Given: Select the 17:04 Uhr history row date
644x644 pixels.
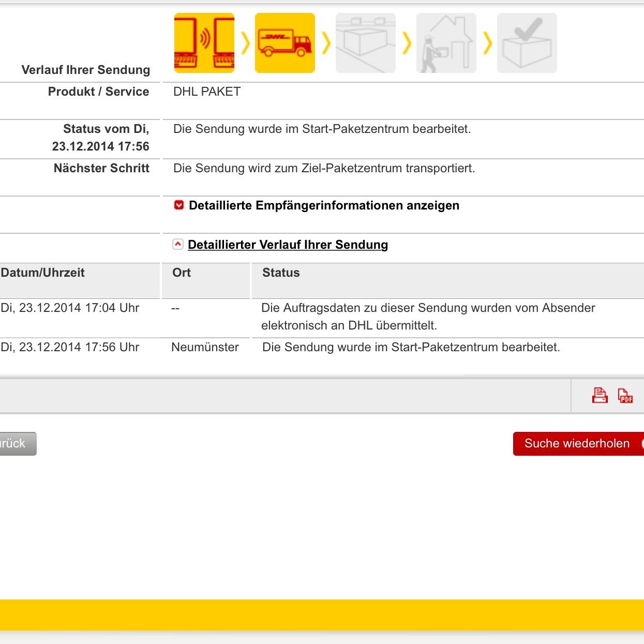Looking at the screenshot, I should coord(70,308).
